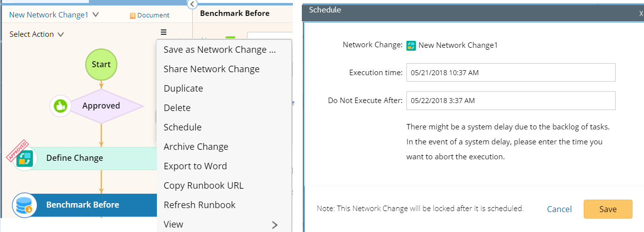The width and height of the screenshot is (644, 232).
Task: Choose Schedule from the context menu
Action: (182, 127)
